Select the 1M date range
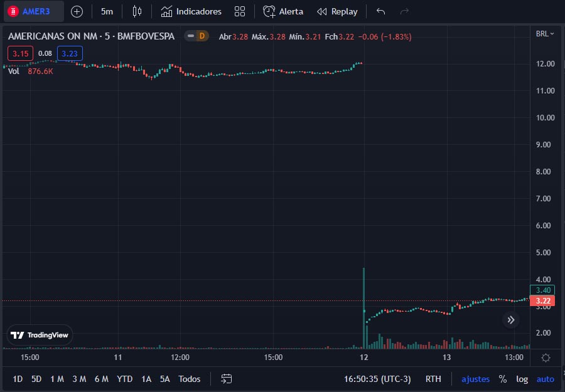 (x=56, y=379)
